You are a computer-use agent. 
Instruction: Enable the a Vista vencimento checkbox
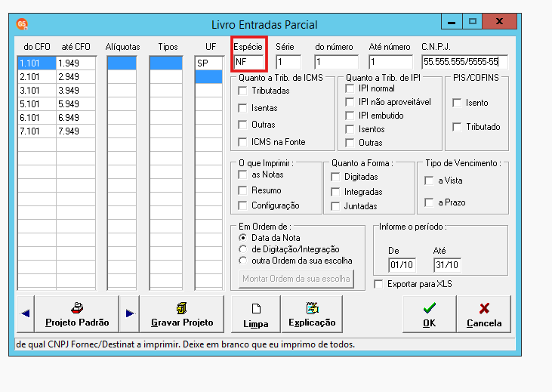tap(429, 181)
